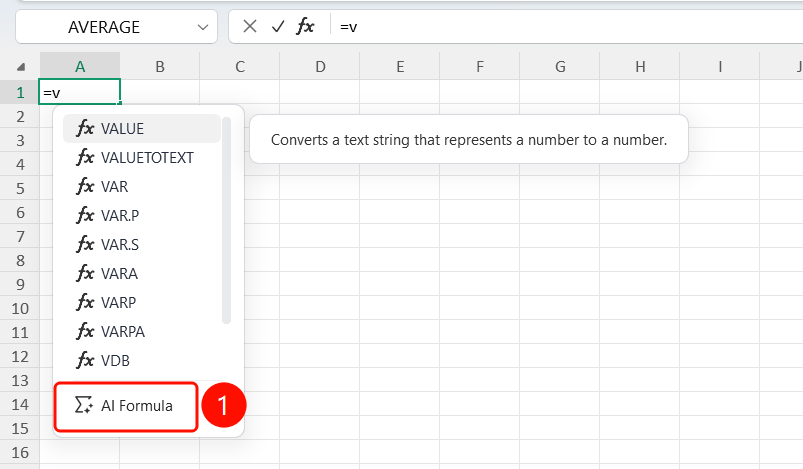Click the fx icon beside VDB
Viewport: 803px width, 469px height.
[85, 360]
